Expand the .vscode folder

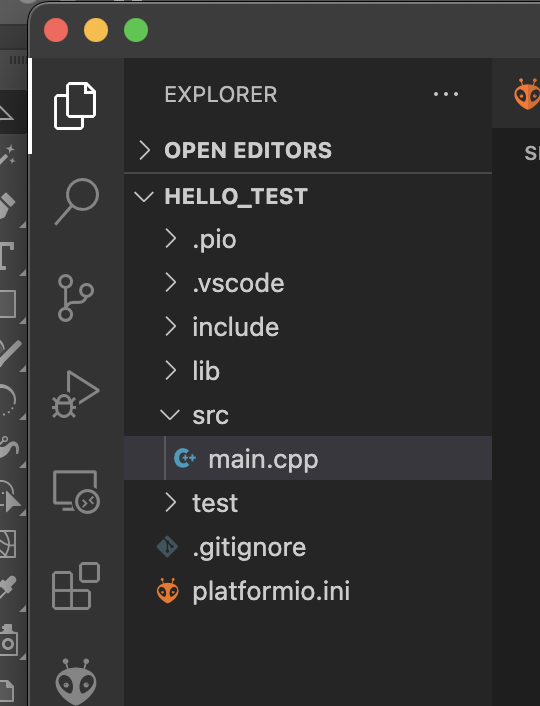point(308,283)
